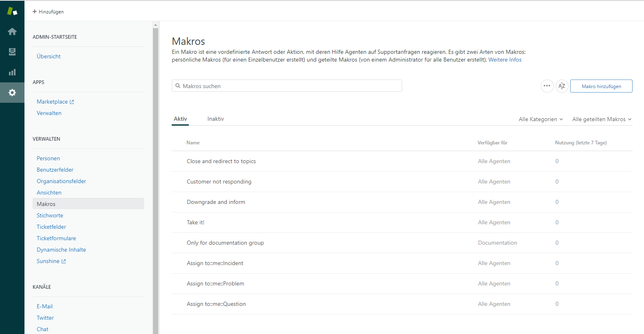The image size is (644, 334).
Task: Click the Zendesk logo icon
Action: [12, 11]
